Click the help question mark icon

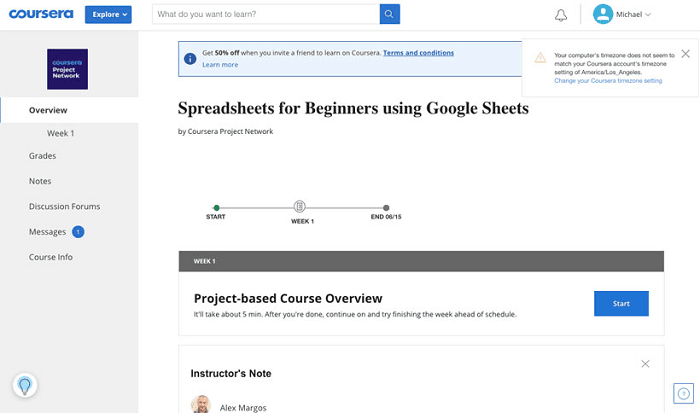683,393
